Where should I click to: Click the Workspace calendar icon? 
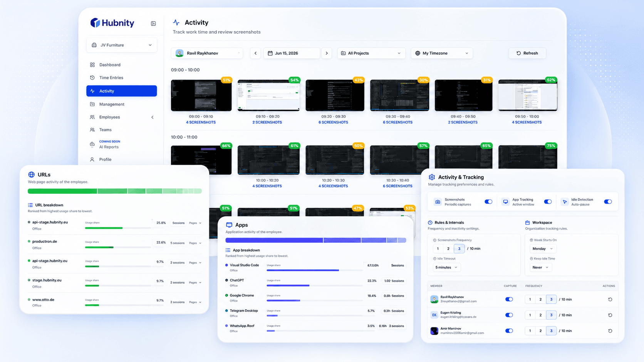pos(528,222)
